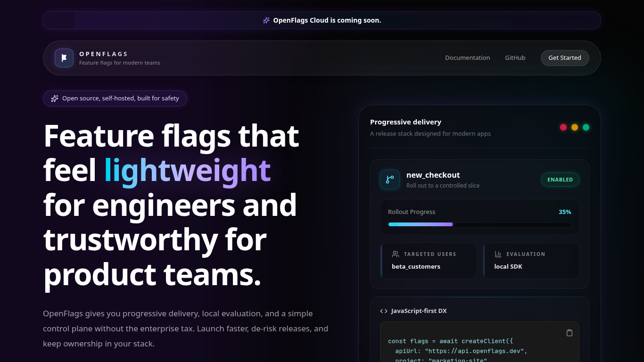The image size is (644, 362).
Task: Click the gradient word lightweight
Action: click(x=187, y=170)
